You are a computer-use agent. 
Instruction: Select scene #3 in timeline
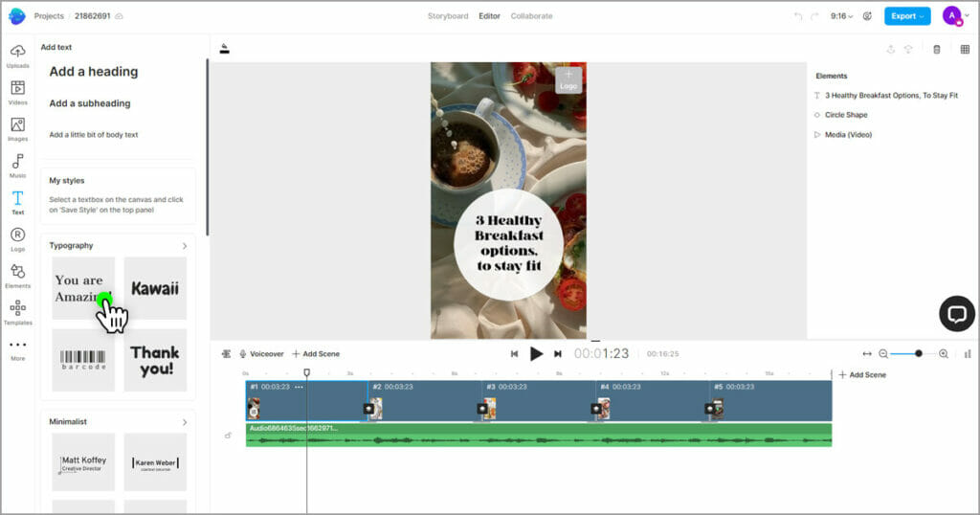pyautogui.click(x=539, y=401)
